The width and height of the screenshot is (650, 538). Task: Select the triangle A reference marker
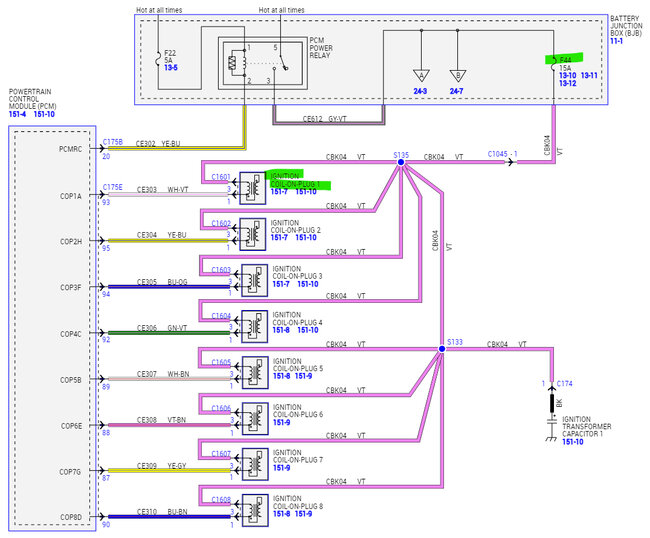421,75
